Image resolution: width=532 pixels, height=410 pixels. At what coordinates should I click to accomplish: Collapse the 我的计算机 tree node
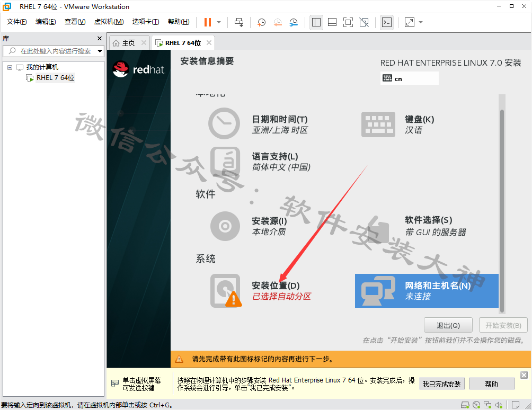[10, 67]
